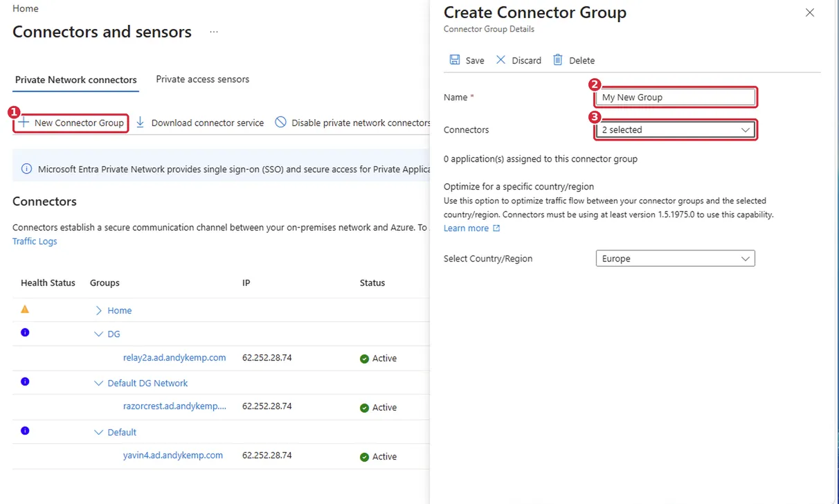The height and width of the screenshot is (504, 839).
Task: Open the ellipsis menu beside Connectors and sensors
Action: (x=214, y=32)
